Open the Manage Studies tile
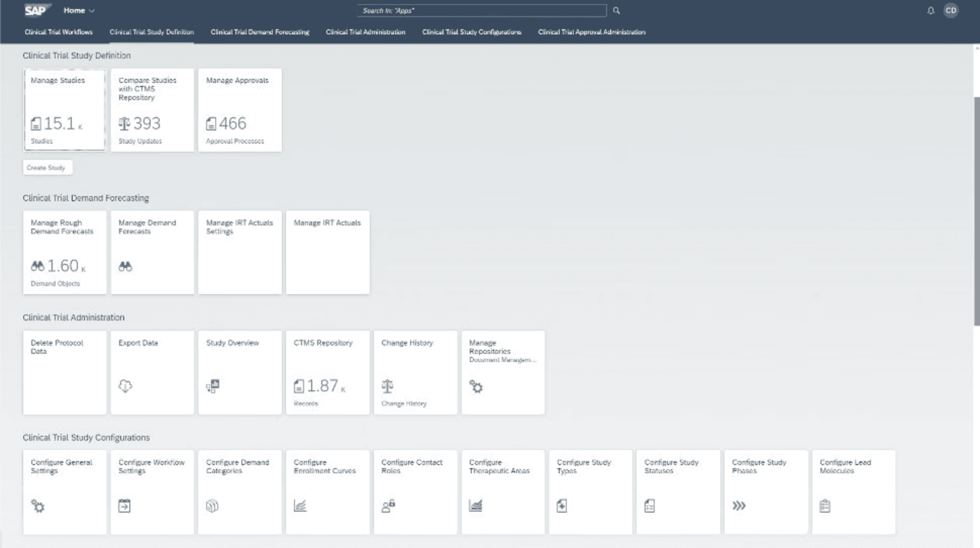 pyautogui.click(x=65, y=110)
